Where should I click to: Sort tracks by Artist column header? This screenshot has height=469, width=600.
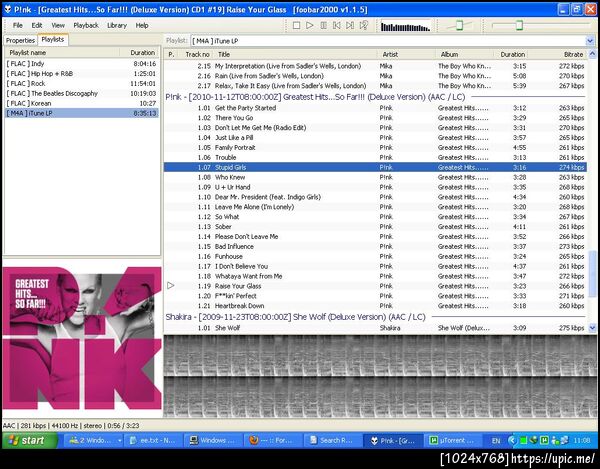pos(406,54)
